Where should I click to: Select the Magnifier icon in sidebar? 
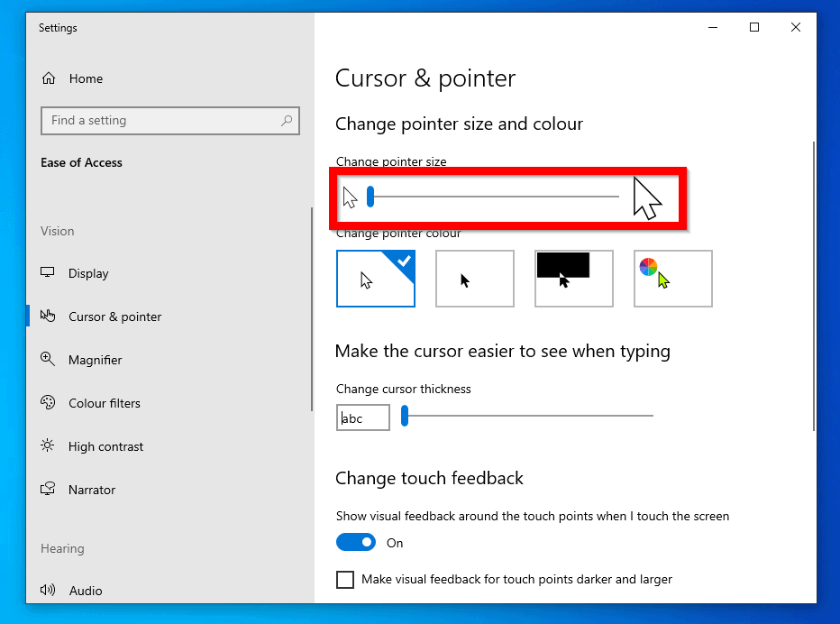click(49, 360)
